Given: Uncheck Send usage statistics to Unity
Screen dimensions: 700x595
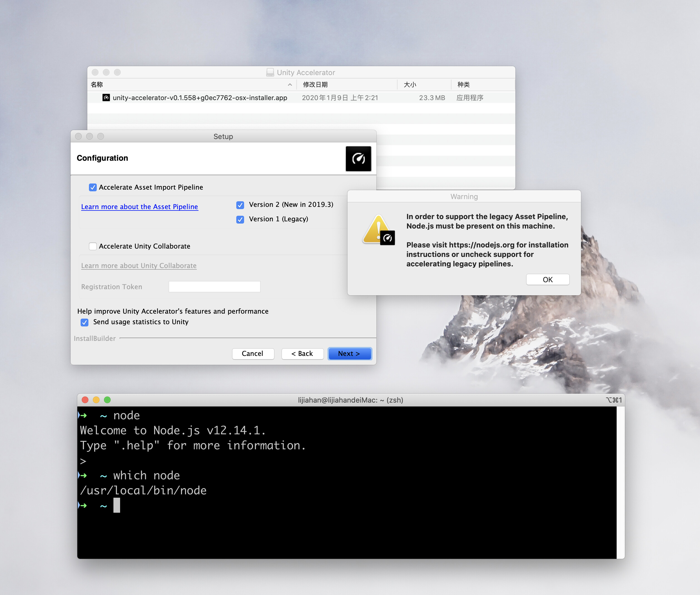Looking at the screenshot, I should click(84, 323).
